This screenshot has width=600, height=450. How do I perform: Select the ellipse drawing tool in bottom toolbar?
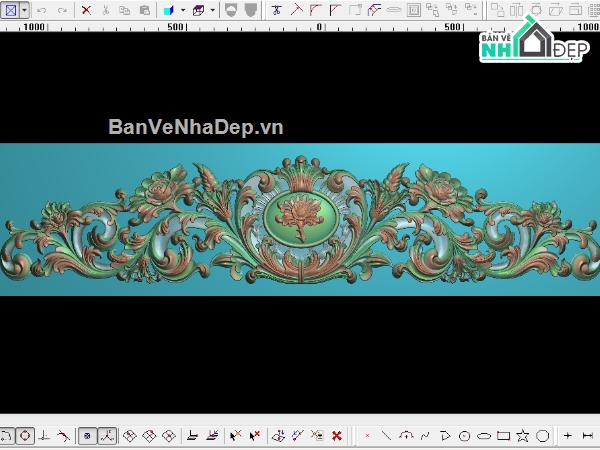(x=484, y=436)
